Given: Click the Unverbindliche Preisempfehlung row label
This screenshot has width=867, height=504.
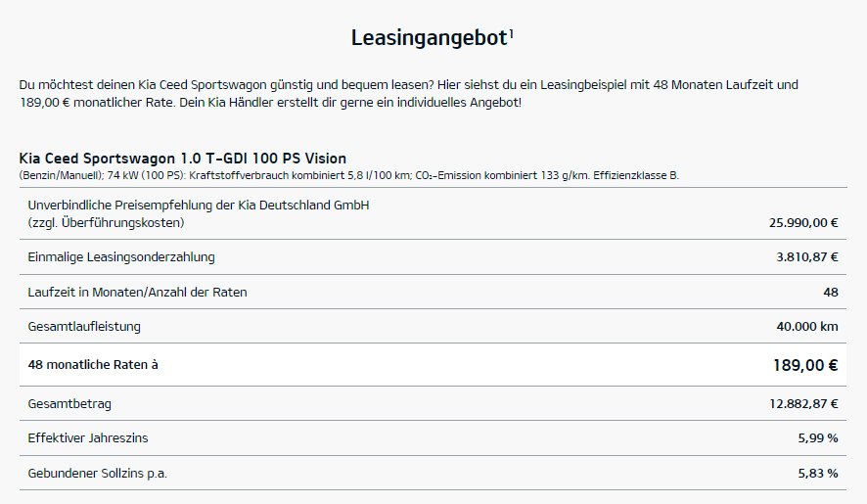Looking at the screenshot, I should [x=199, y=213].
